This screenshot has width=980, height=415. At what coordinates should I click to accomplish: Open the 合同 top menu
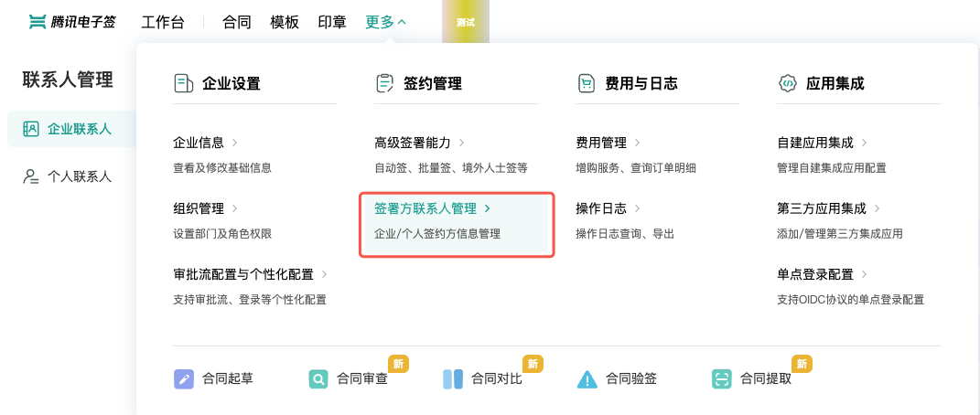click(x=237, y=22)
